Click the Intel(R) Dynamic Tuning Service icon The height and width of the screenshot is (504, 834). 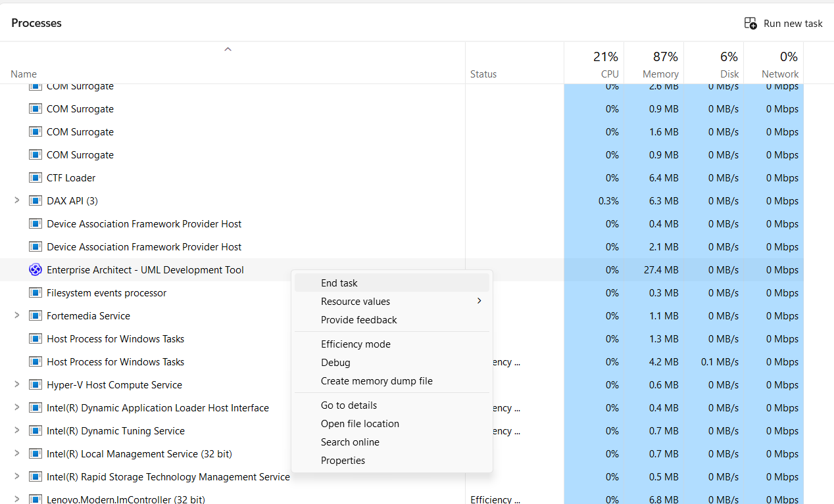(x=36, y=431)
